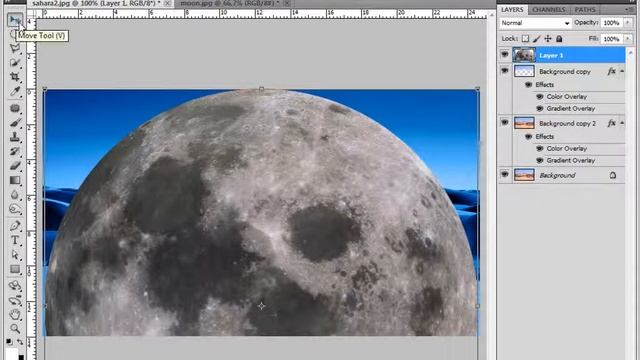The height and width of the screenshot is (360, 640).
Task: Open the Opacity slider arrow
Action: coord(628,23)
